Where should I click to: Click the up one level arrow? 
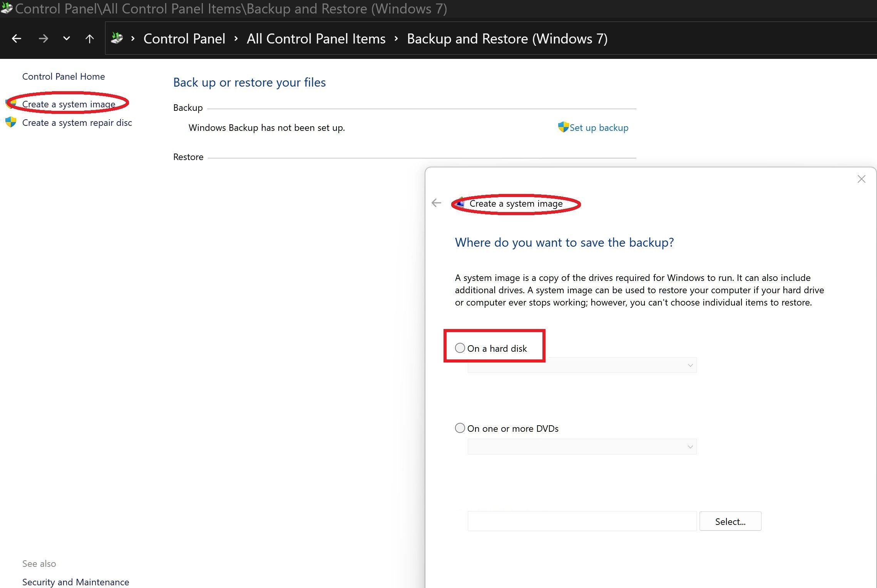click(89, 38)
